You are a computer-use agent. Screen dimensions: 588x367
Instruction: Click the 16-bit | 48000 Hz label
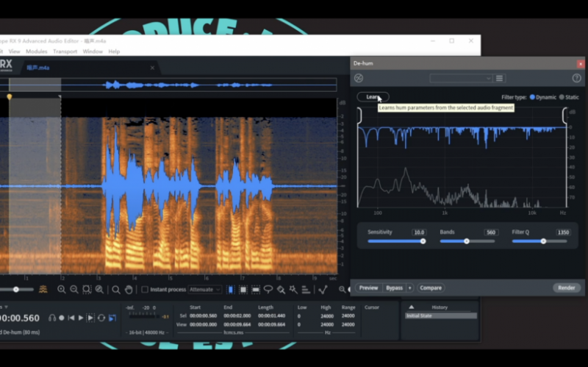pos(146,332)
